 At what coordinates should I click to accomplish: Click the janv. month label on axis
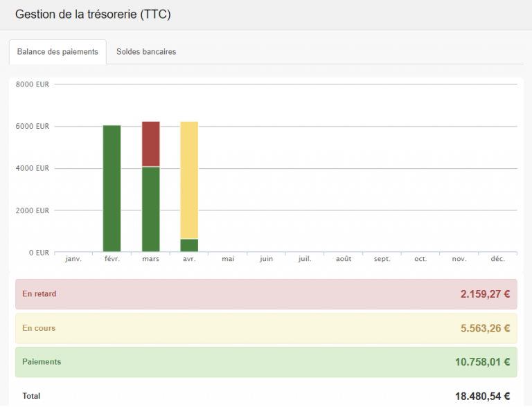73,259
